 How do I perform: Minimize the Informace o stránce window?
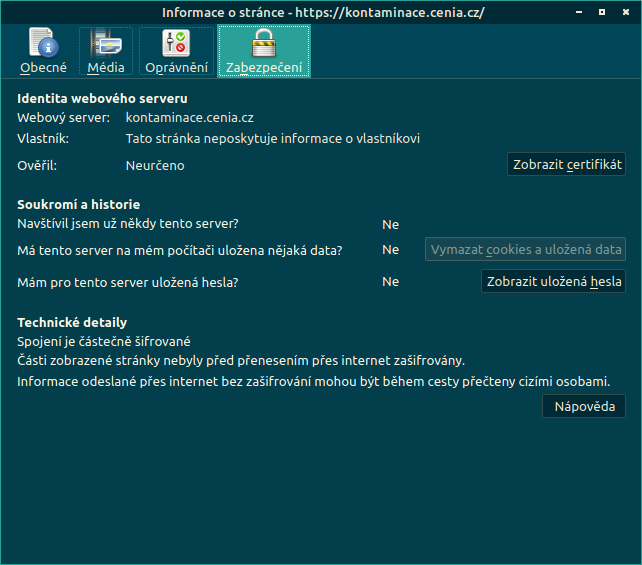point(577,12)
